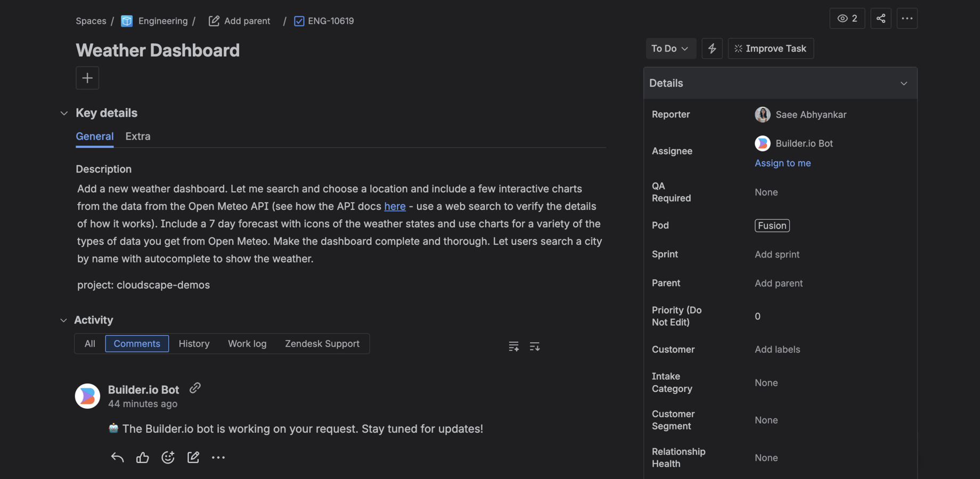Give the comment a thumbs up

pyautogui.click(x=142, y=457)
